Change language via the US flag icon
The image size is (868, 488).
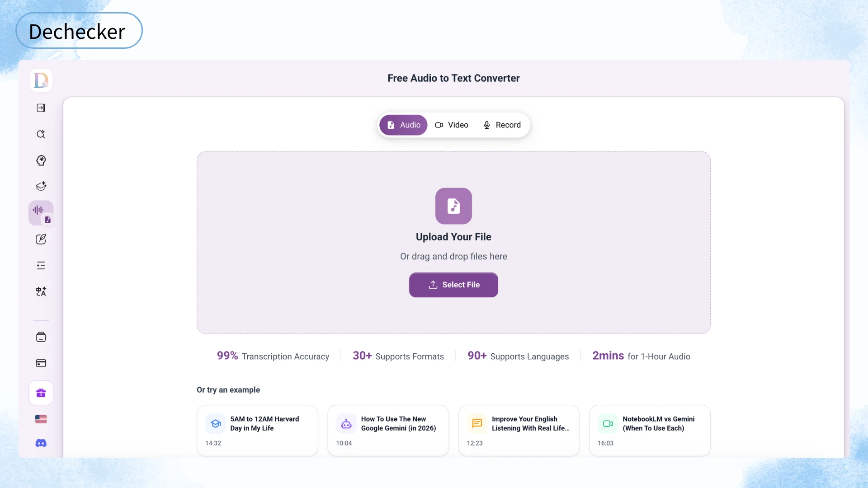(x=41, y=419)
